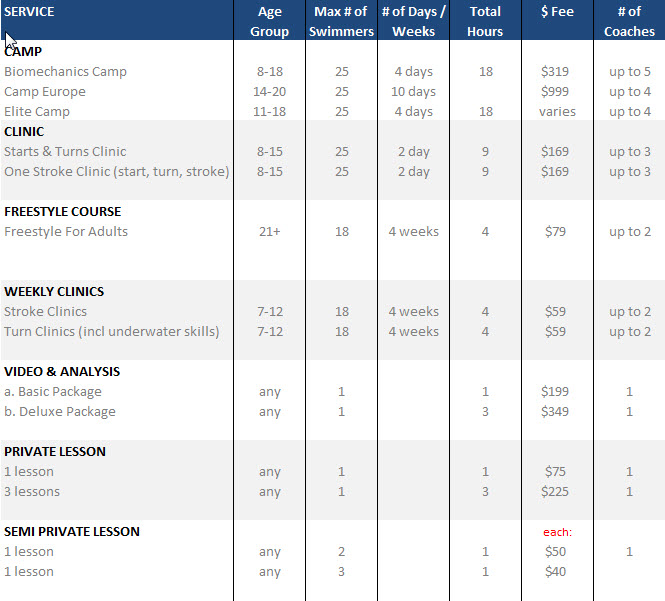
Task: Select the Turn Clinics row label
Action: pyautogui.click(x=111, y=332)
